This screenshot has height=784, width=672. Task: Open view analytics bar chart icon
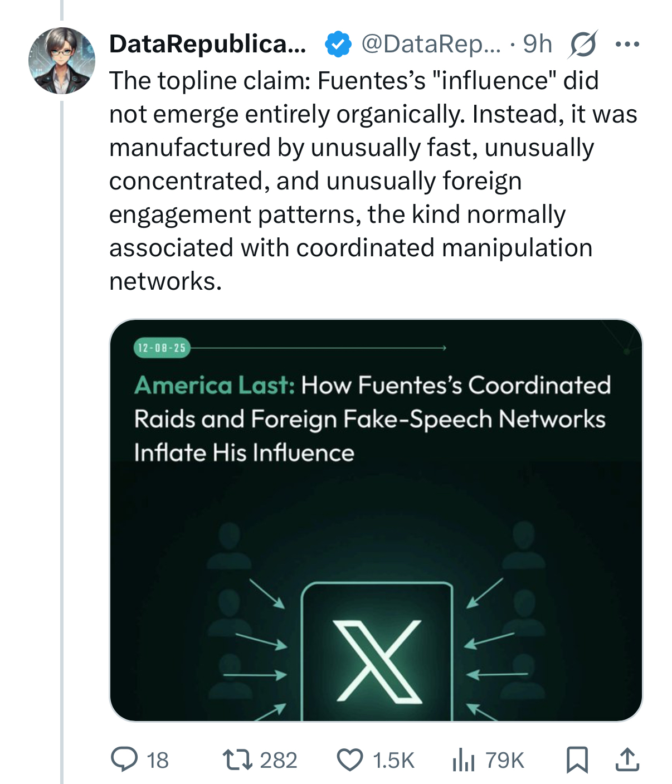coord(463,759)
